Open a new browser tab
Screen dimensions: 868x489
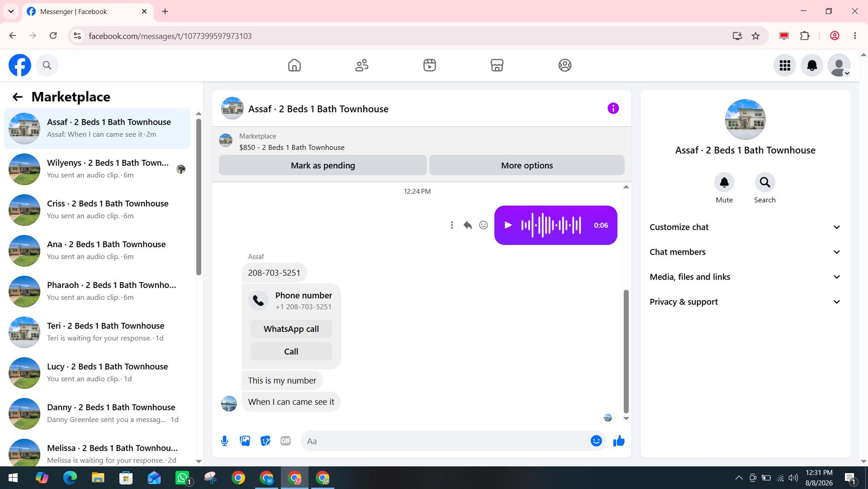pyautogui.click(x=165, y=11)
